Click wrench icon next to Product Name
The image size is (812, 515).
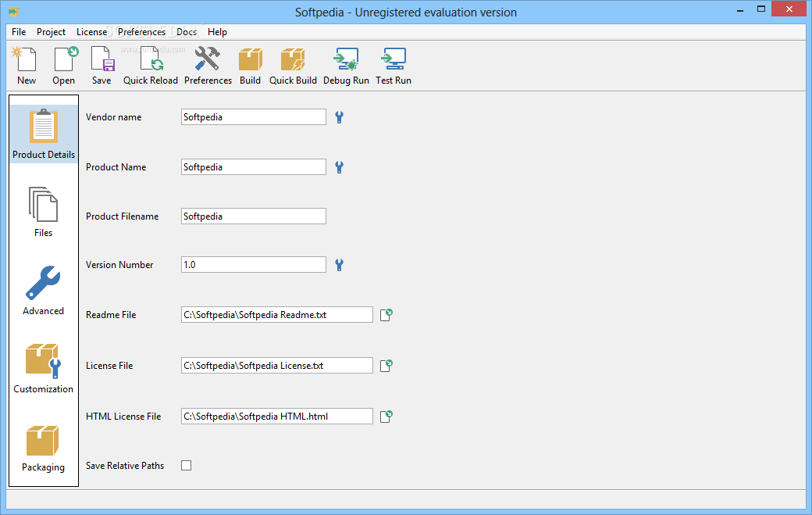(x=339, y=166)
